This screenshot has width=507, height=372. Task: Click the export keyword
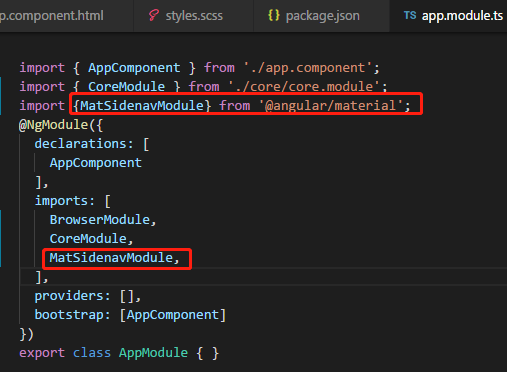pos(42,353)
